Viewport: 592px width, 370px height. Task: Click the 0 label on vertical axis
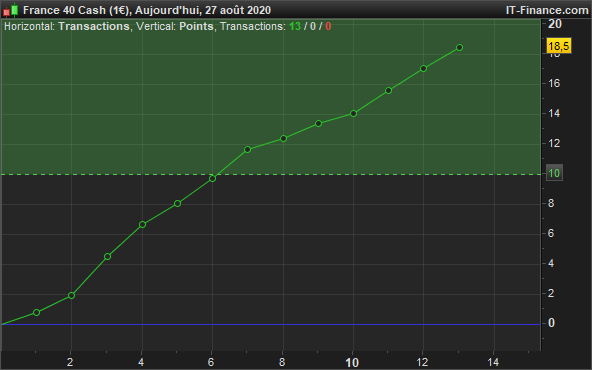552,323
